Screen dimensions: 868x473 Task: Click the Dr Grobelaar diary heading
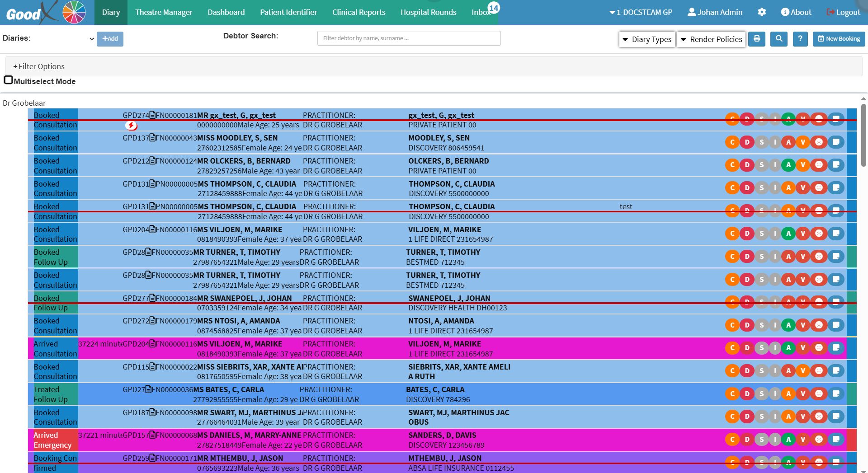pyautogui.click(x=24, y=103)
